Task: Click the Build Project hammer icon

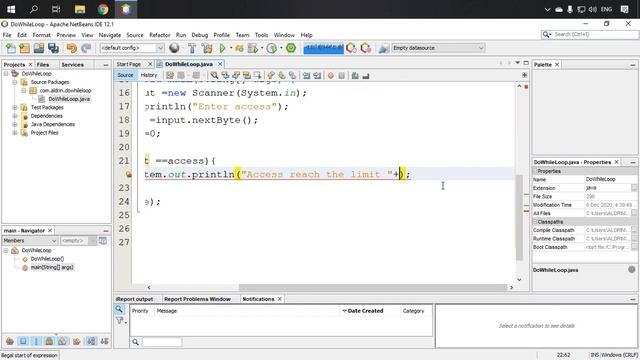Action: pyautogui.click(x=192, y=48)
